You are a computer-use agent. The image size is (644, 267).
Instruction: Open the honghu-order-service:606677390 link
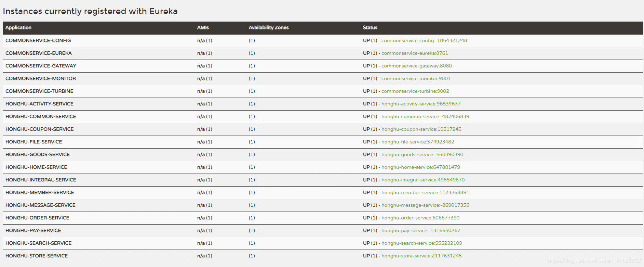420,218
